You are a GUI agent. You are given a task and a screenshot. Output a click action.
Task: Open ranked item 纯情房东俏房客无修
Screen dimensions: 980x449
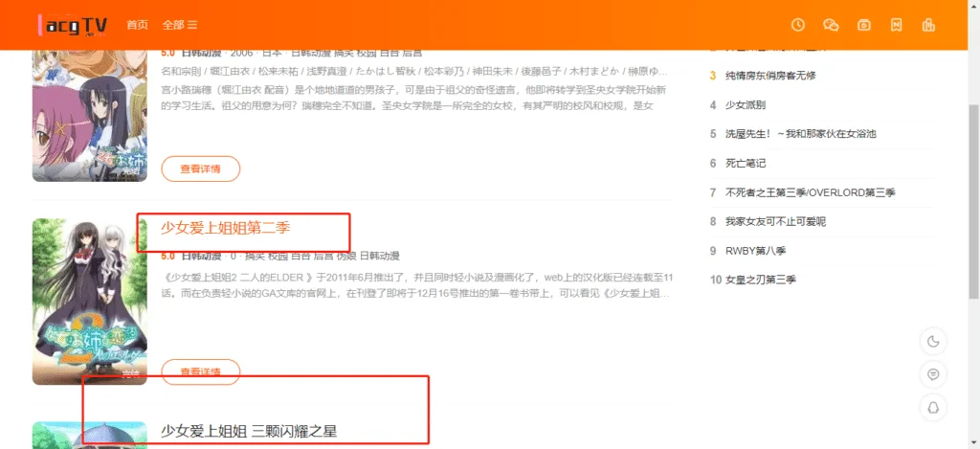click(x=770, y=76)
